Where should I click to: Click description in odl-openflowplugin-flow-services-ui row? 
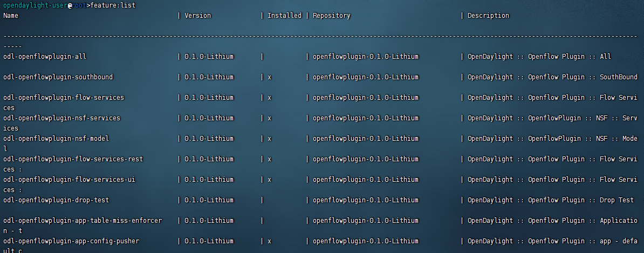tap(552, 180)
